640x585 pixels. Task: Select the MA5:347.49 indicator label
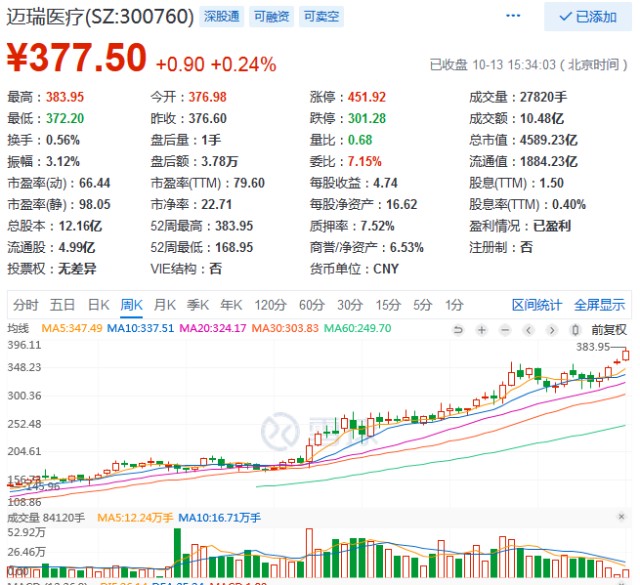coord(72,328)
